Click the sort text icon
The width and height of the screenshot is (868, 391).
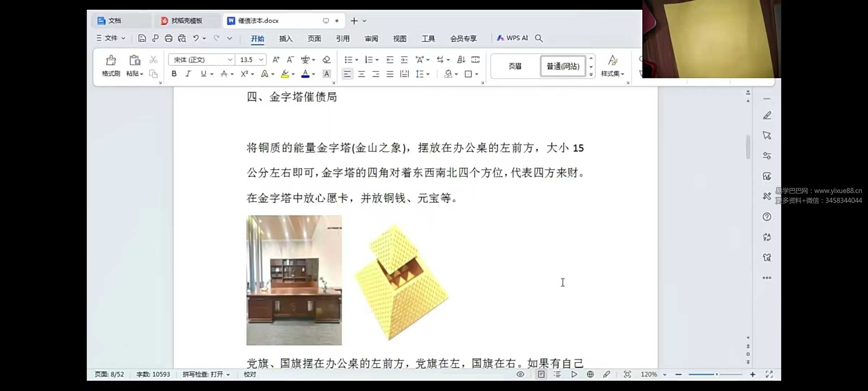click(461, 60)
